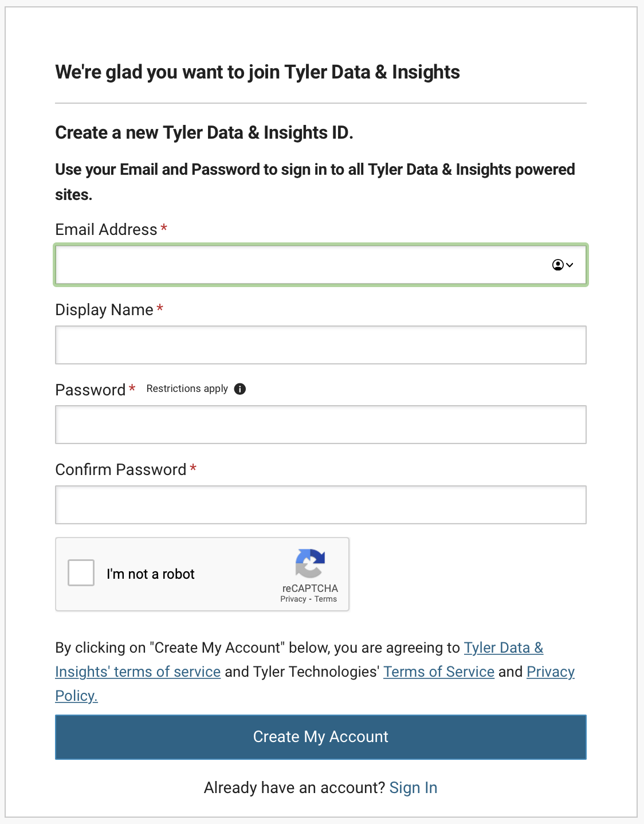Click the autofill contact icon in email field

(557, 265)
